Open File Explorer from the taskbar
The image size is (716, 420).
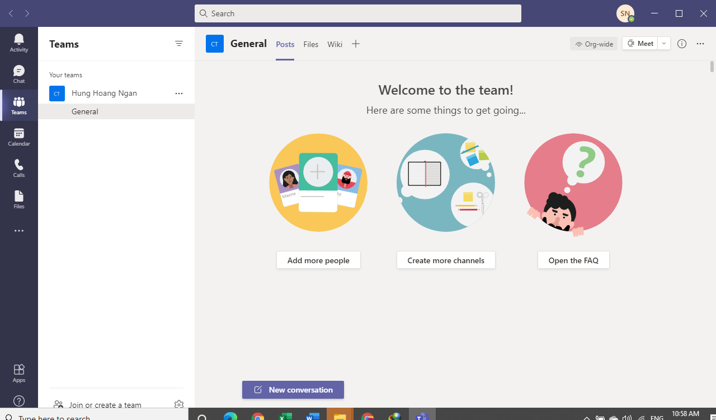[x=340, y=415]
